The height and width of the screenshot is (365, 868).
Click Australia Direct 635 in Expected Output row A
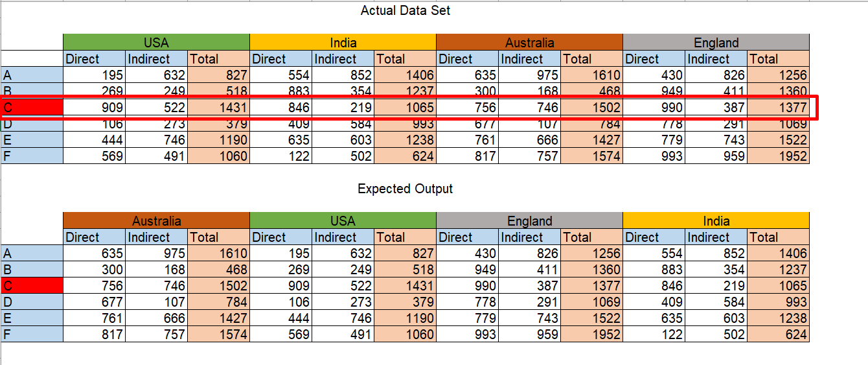pos(94,253)
